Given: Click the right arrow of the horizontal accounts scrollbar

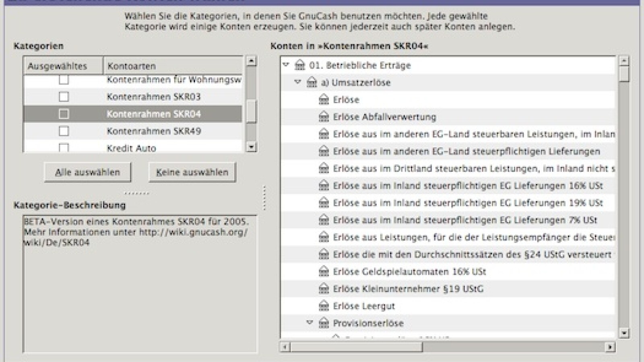Looking at the screenshot, I should click(611, 347).
